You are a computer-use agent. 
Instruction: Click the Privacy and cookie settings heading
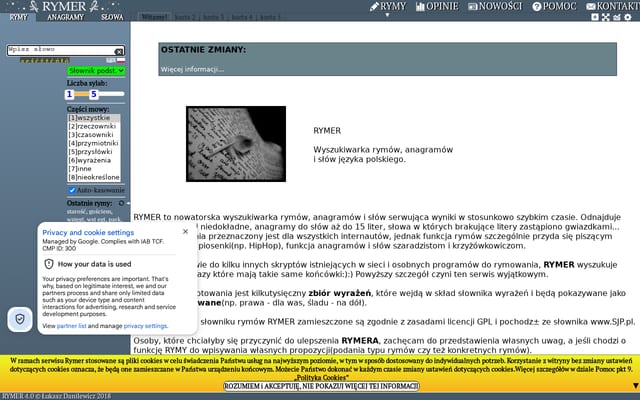click(x=88, y=232)
